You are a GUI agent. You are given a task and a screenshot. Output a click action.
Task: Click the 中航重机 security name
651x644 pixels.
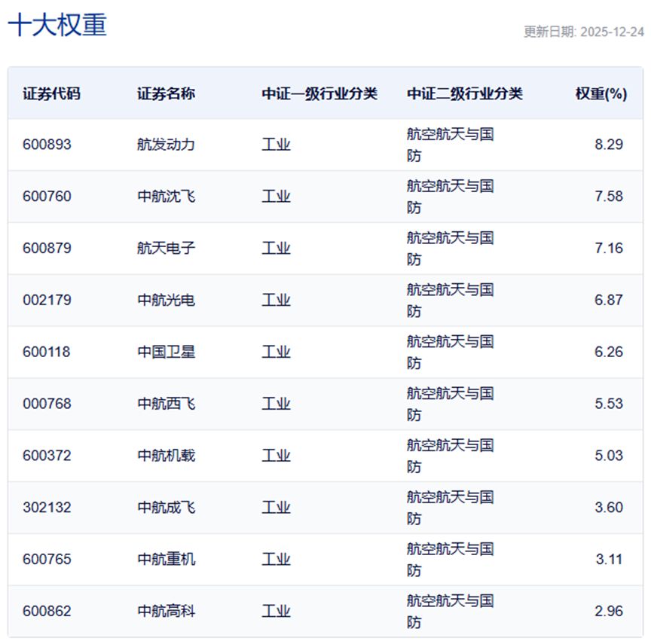tap(166, 560)
